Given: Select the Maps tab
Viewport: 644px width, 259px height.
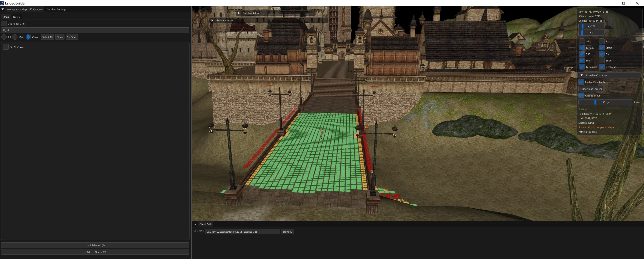Looking at the screenshot, I should (x=5, y=17).
